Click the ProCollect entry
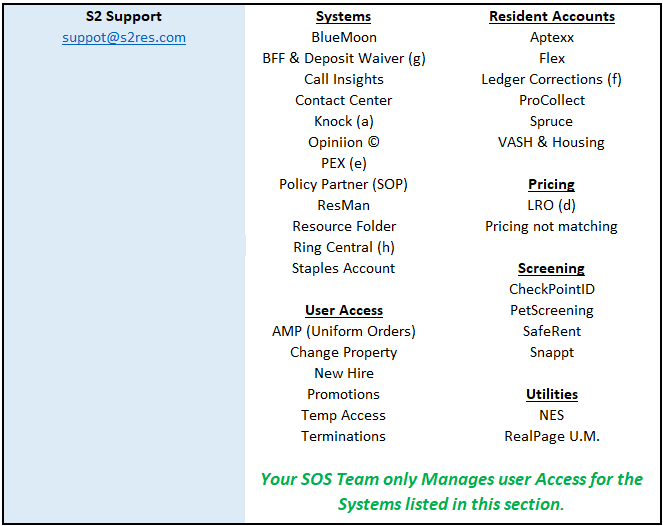The height and width of the screenshot is (526, 663). pos(552,100)
